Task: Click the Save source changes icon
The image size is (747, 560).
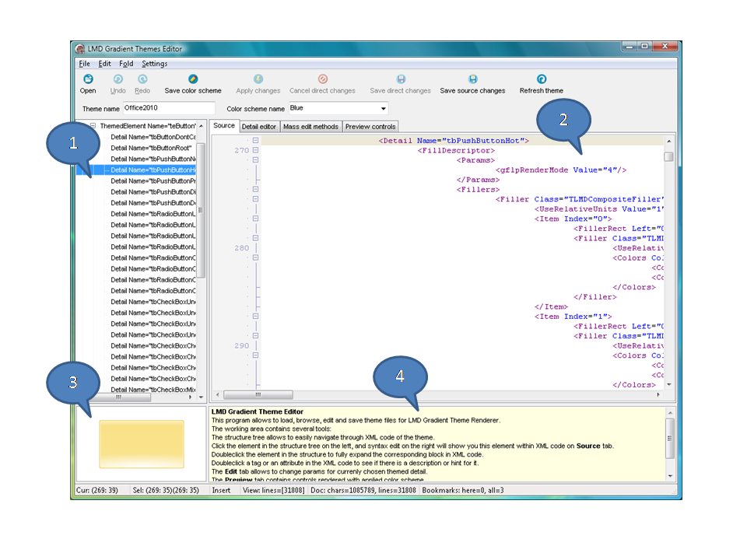Action: tap(472, 79)
